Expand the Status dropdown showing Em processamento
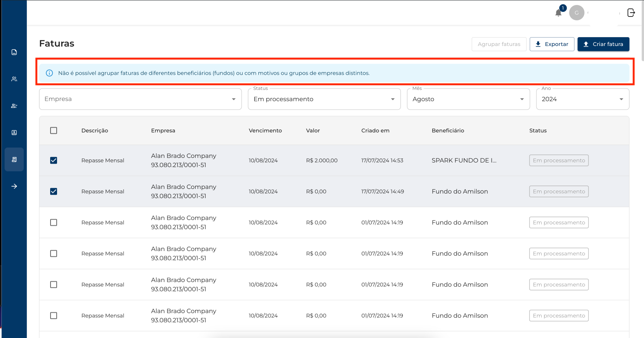This screenshot has height=338, width=644. [x=324, y=99]
